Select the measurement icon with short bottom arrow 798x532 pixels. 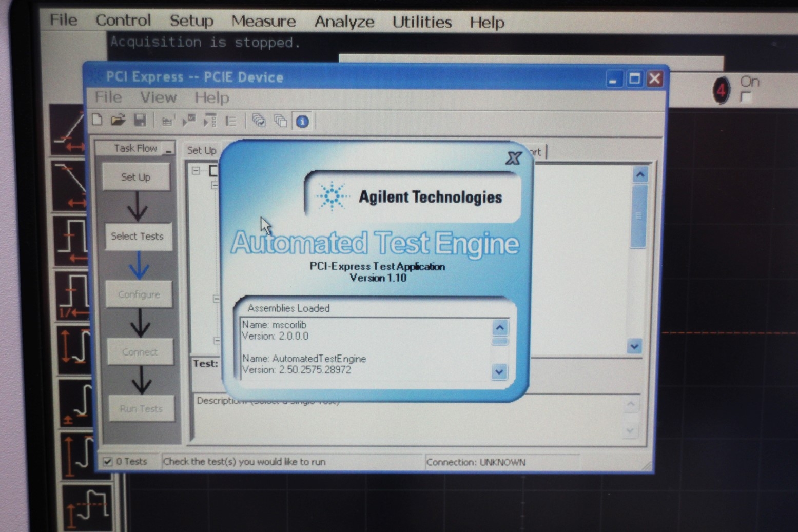point(77,404)
